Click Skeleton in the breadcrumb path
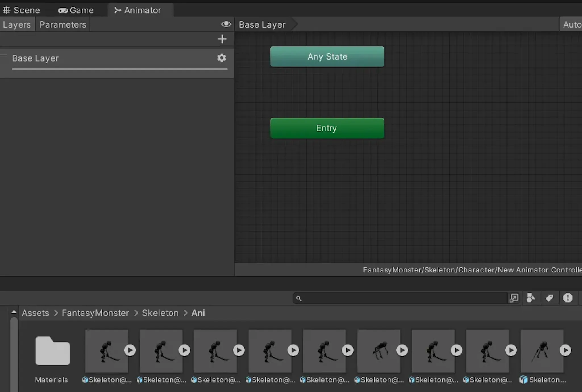The width and height of the screenshot is (582, 392). pos(160,313)
